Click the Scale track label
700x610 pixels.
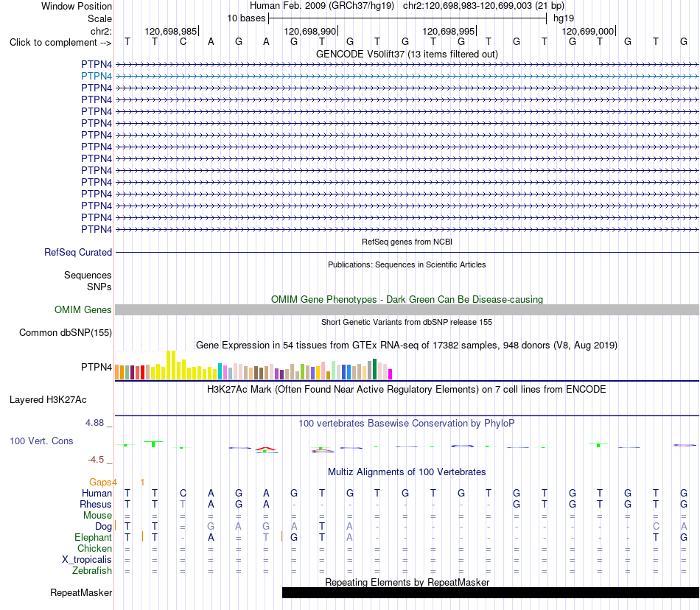(x=99, y=18)
